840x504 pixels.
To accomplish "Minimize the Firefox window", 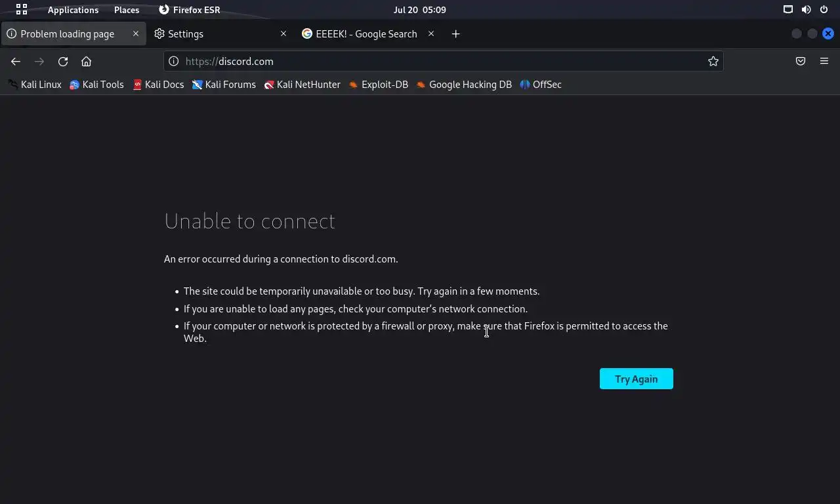I will [x=797, y=33].
